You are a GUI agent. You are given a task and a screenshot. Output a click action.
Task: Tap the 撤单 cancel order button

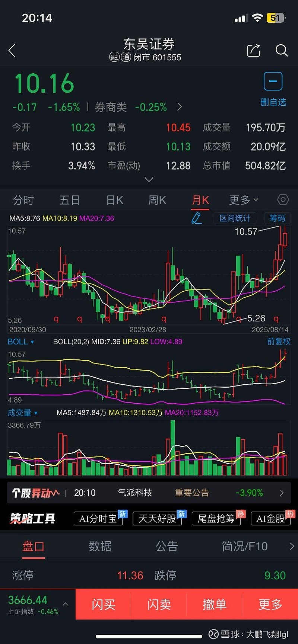(215, 604)
